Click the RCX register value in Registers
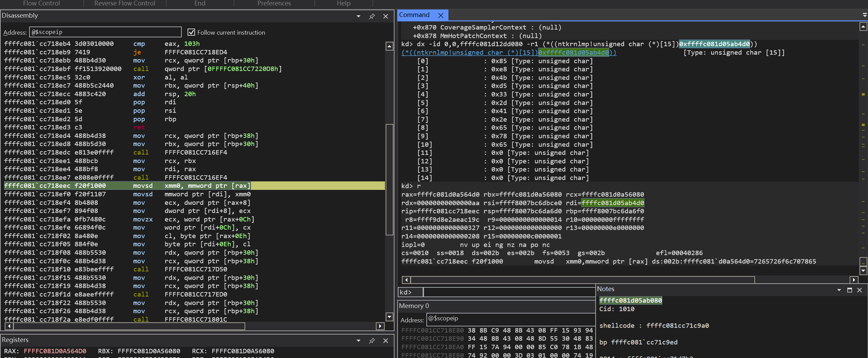Viewport: 868px width, 358px height. [x=243, y=351]
